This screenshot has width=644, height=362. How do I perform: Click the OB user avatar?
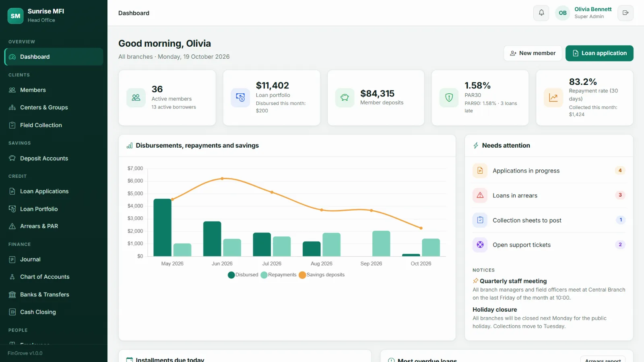[563, 13]
